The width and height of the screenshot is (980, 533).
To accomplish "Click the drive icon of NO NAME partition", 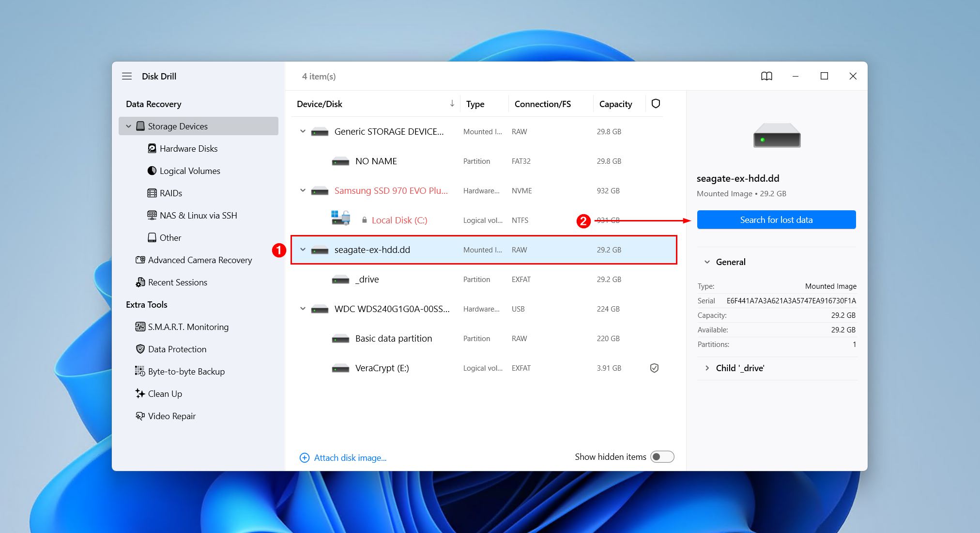I will 340,161.
